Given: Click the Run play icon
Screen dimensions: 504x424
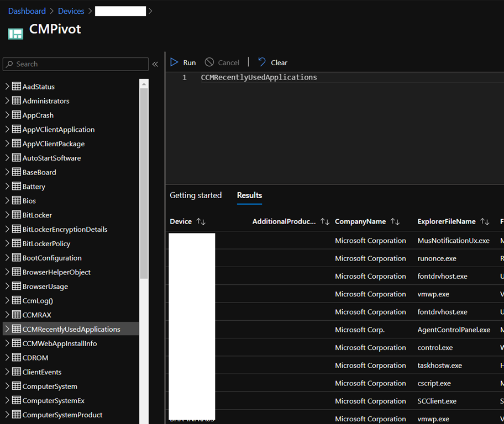Looking at the screenshot, I should coord(175,62).
